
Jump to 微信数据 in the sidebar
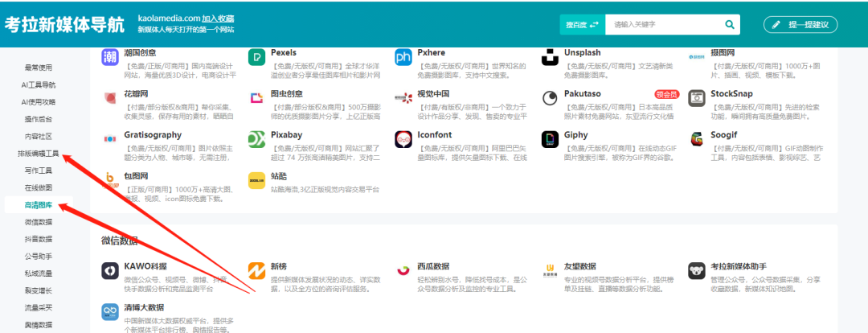tap(39, 222)
